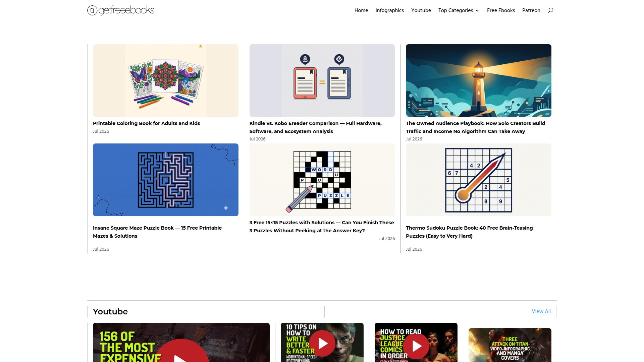This screenshot has width=644, height=362.
Task: Click Jul 2026 date under Thermo Sudoku post
Action: click(x=414, y=249)
